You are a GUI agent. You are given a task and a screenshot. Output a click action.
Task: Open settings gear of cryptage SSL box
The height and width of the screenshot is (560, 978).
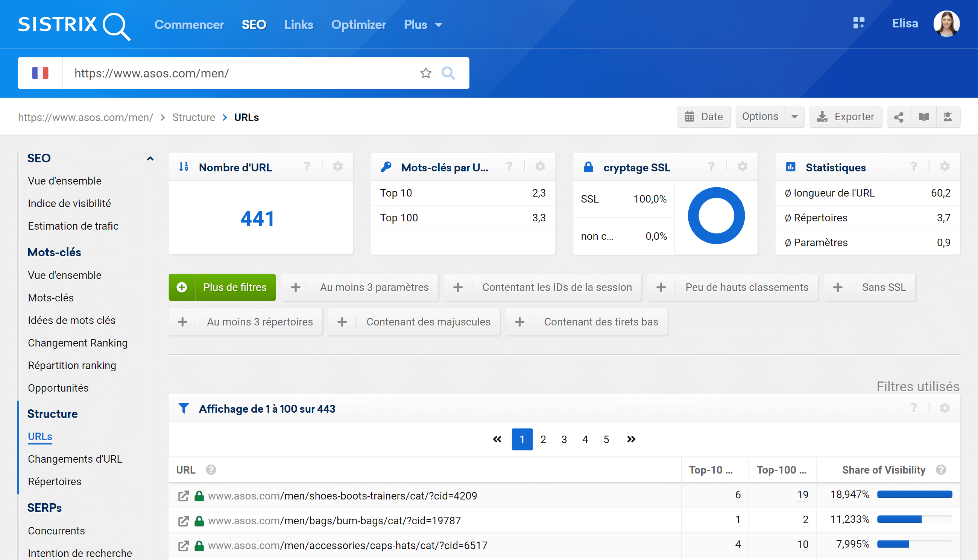click(742, 166)
